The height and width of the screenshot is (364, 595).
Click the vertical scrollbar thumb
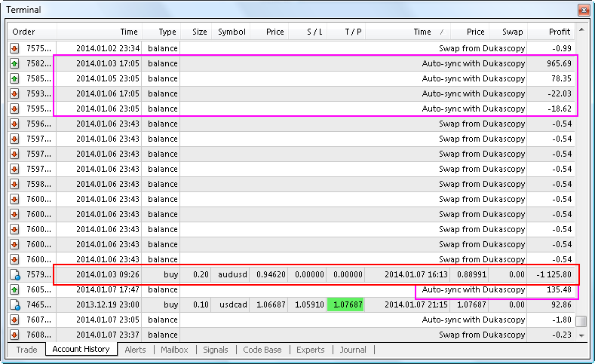click(x=581, y=321)
